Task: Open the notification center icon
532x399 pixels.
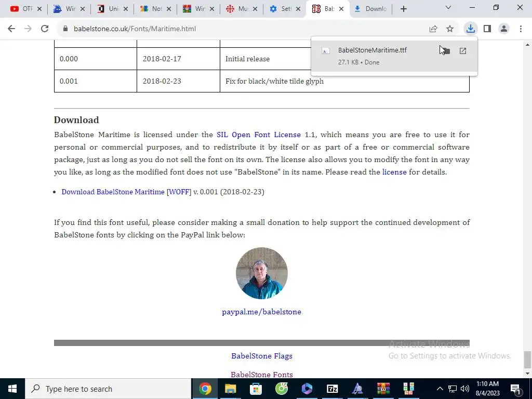Action: point(515,389)
